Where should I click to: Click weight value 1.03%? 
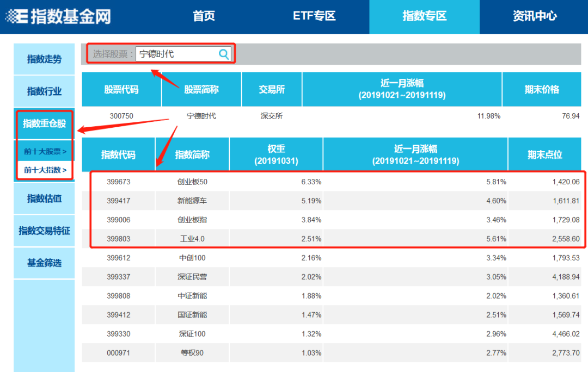coord(311,354)
